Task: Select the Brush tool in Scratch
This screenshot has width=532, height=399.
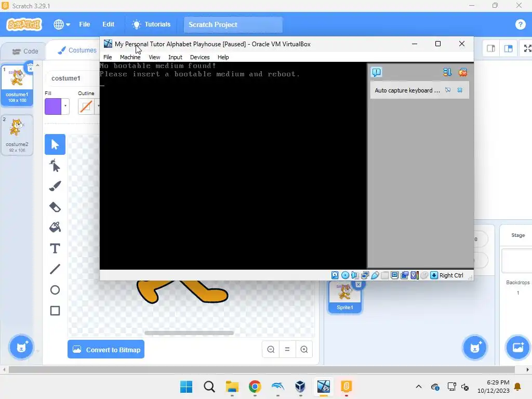Action: click(55, 186)
